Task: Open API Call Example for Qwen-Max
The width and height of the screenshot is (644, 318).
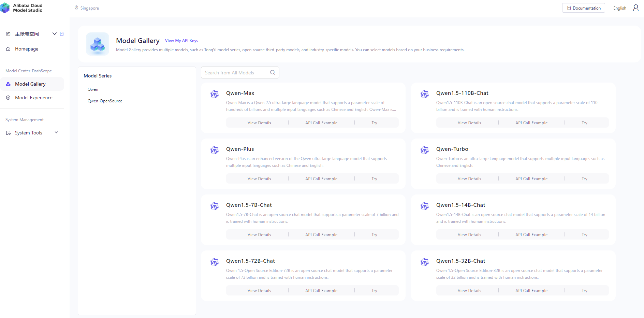Action: coord(321,123)
